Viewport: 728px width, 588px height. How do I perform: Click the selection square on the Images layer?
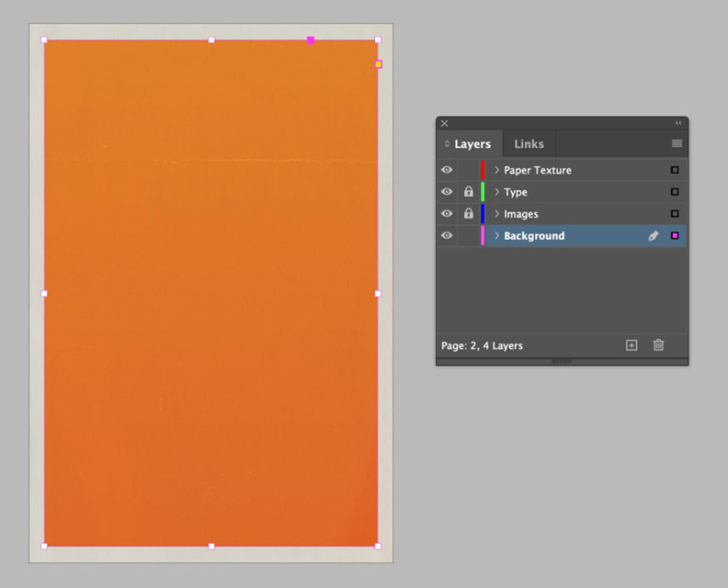675,214
